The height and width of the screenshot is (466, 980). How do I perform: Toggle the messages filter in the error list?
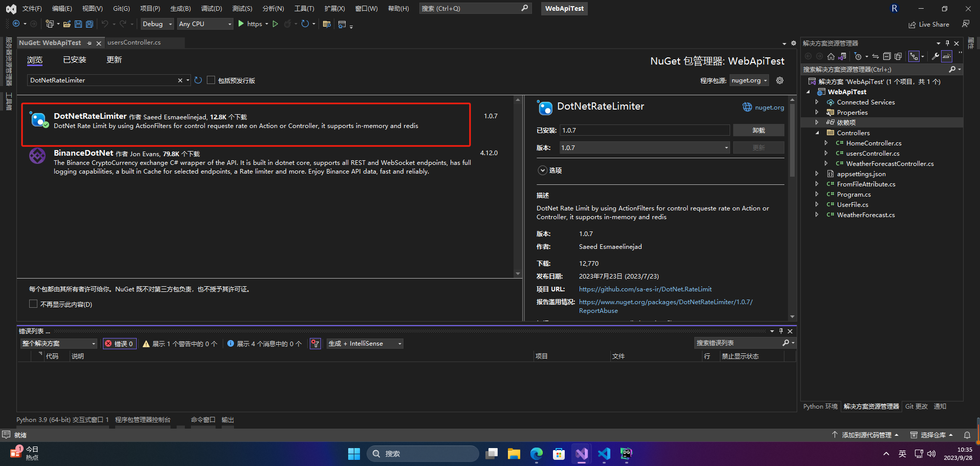click(x=264, y=344)
